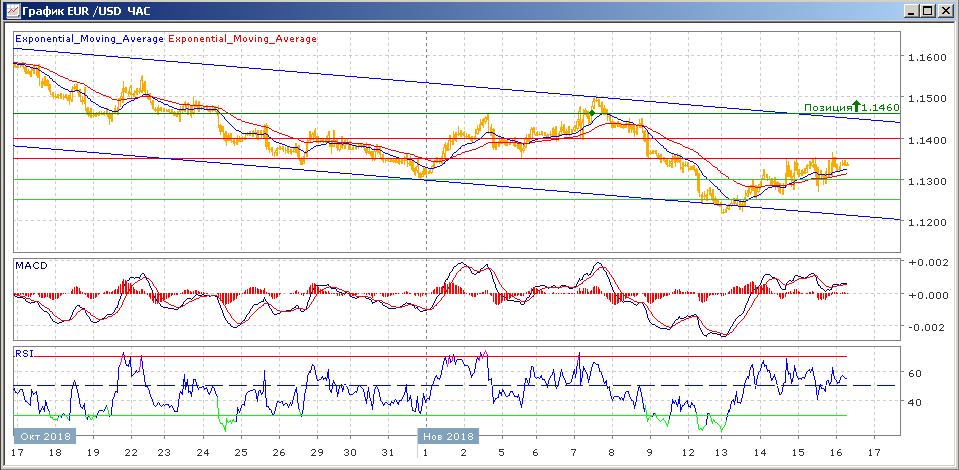This screenshot has height=470, width=959.
Task: Click the RSI indicator label
Action: pyautogui.click(x=23, y=353)
